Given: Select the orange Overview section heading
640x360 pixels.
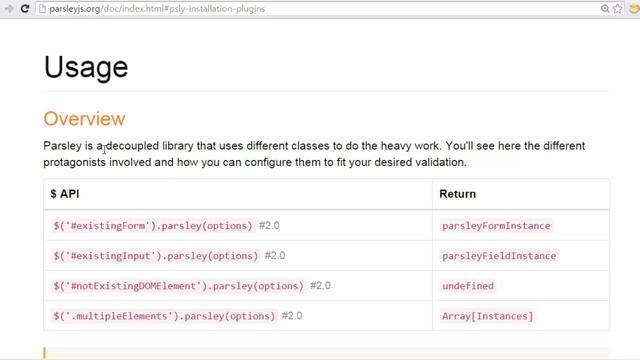Looking at the screenshot, I should tap(84, 119).
